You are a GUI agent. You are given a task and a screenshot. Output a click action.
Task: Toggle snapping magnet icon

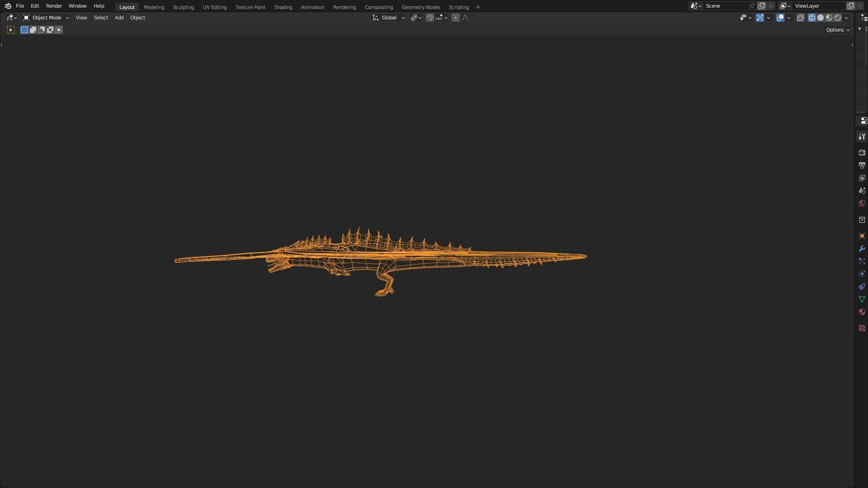click(x=430, y=18)
